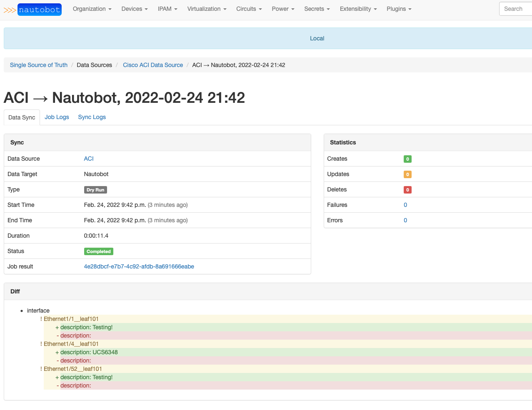Click the 'ACI → Nautobot, 2022-02-24 21:42' breadcrumb
Screen dimensions: 532x410
point(239,65)
